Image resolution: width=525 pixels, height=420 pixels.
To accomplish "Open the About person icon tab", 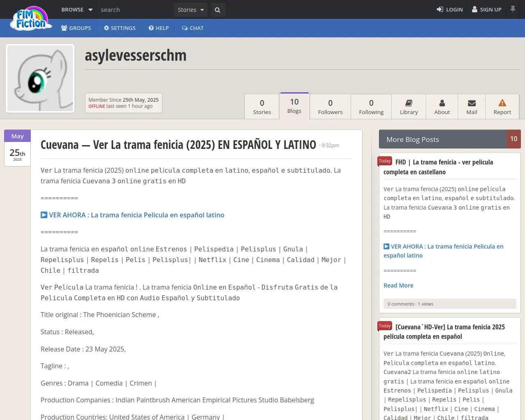I will 442,107.
